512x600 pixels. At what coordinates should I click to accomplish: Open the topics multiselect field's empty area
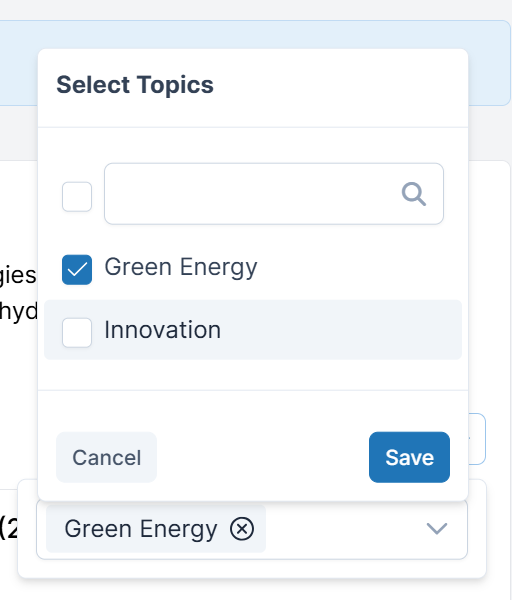click(344, 530)
